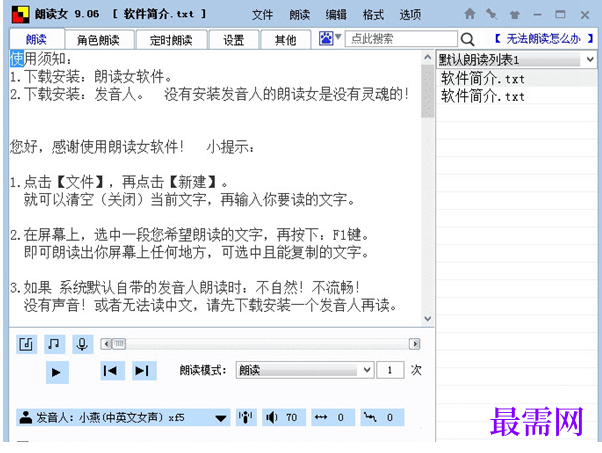Click the progress slider left arrow
This screenshot has height=453, width=602.
coord(106,344)
